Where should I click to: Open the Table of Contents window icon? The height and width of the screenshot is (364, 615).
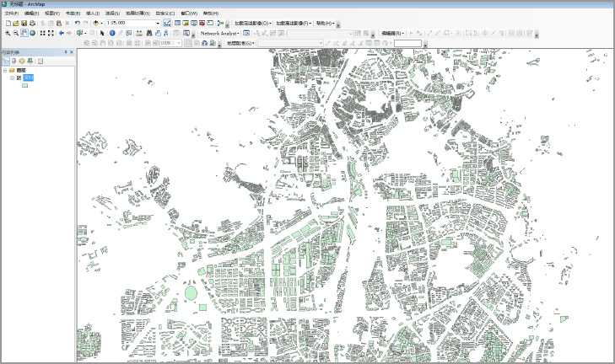[177, 24]
